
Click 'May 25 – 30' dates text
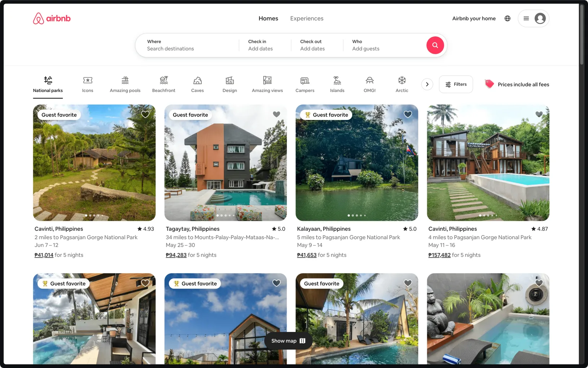point(180,245)
